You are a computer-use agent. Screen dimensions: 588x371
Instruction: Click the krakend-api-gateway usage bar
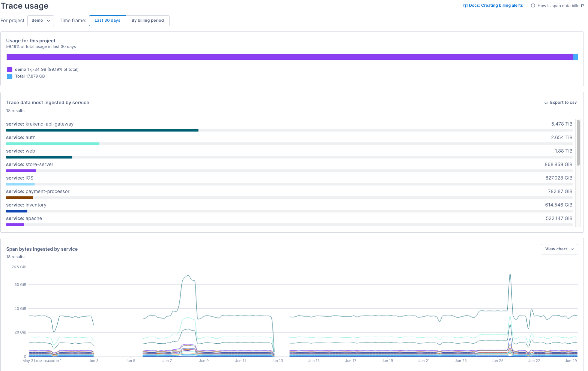click(102, 130)
